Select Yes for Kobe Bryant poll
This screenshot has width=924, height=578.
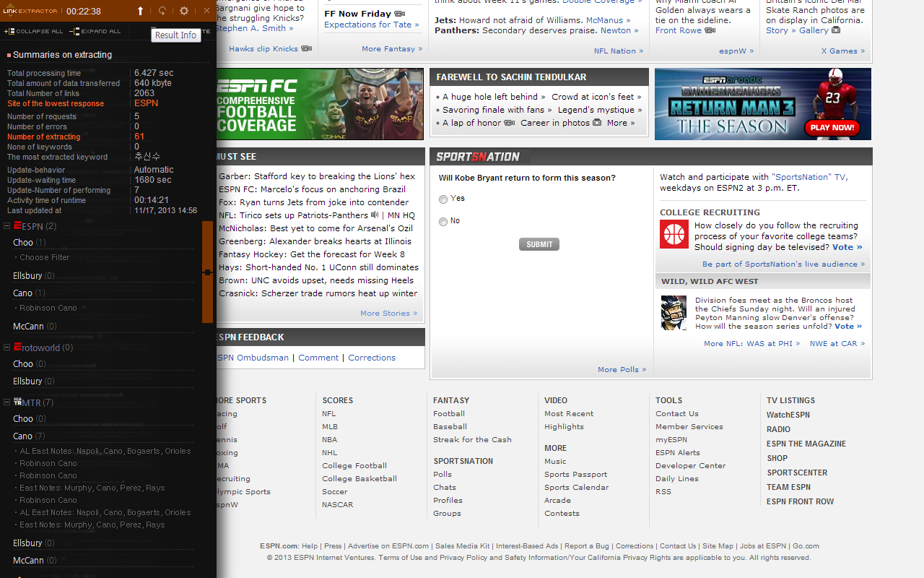pos(443,199)
